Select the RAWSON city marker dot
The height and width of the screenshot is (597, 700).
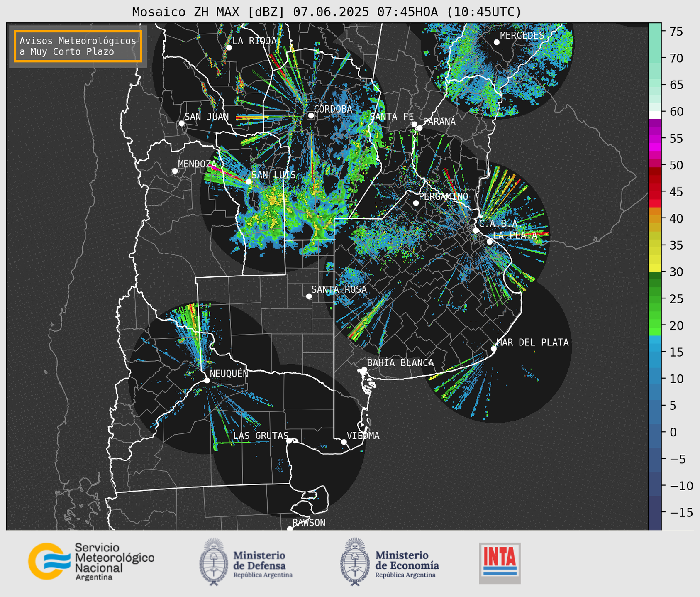pos(290,529)
